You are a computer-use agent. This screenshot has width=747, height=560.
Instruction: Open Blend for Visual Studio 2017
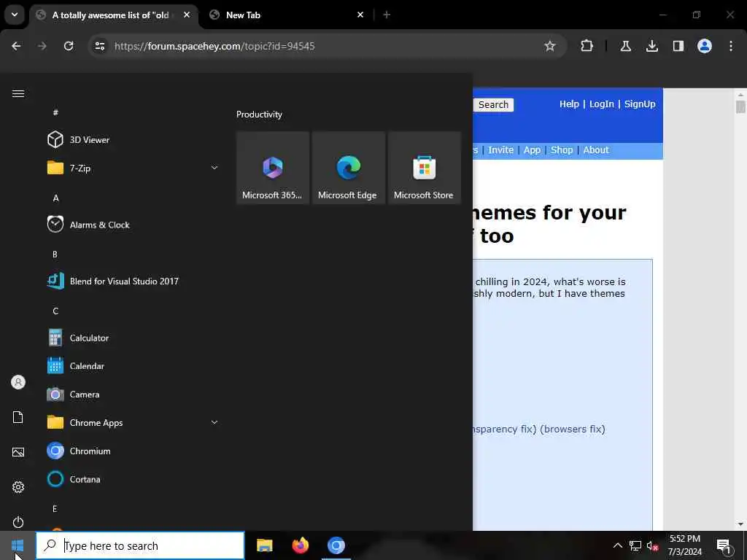133,281
